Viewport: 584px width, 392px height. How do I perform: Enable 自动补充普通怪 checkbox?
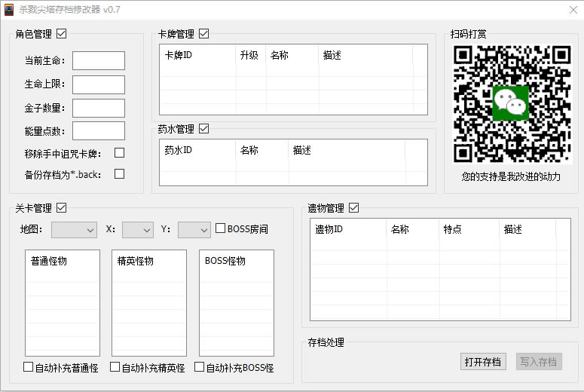29,367
